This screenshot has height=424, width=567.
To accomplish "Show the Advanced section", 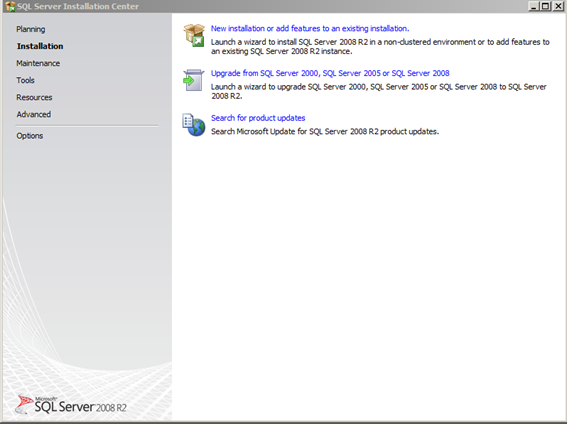I will [34, 114].
